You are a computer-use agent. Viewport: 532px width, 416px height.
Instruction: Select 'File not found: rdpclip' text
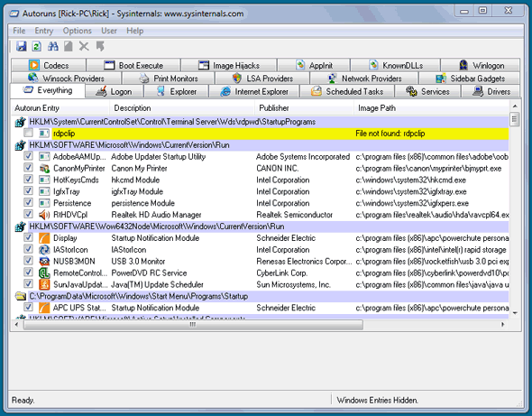(x=390, y=134)
